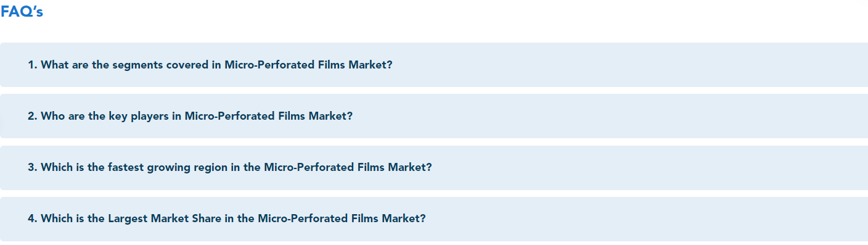This screenshot has width=868, height=245.
Task: Open FAQ item numbered 2
Action: pyautogui.click(x=434, y=116)
